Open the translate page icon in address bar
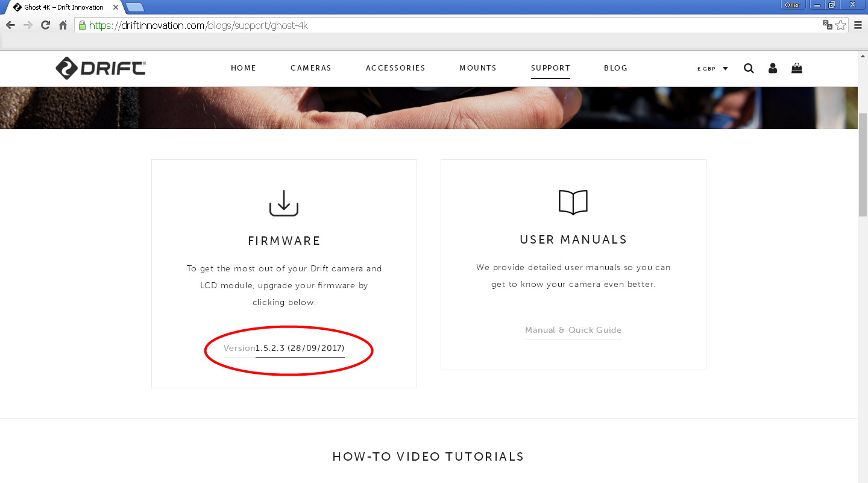This screenshot has width=868, height=483. [x=827, y=25]
